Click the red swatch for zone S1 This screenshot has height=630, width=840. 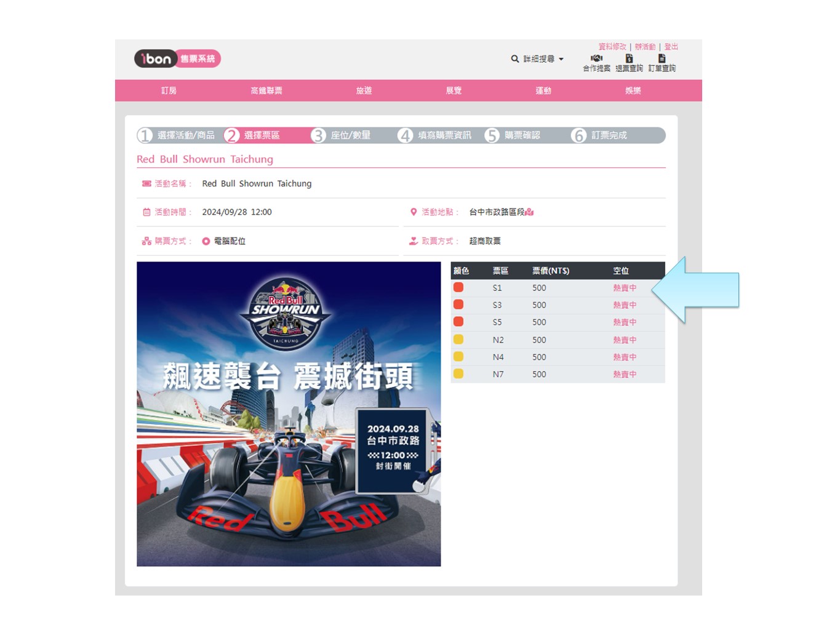458,287
